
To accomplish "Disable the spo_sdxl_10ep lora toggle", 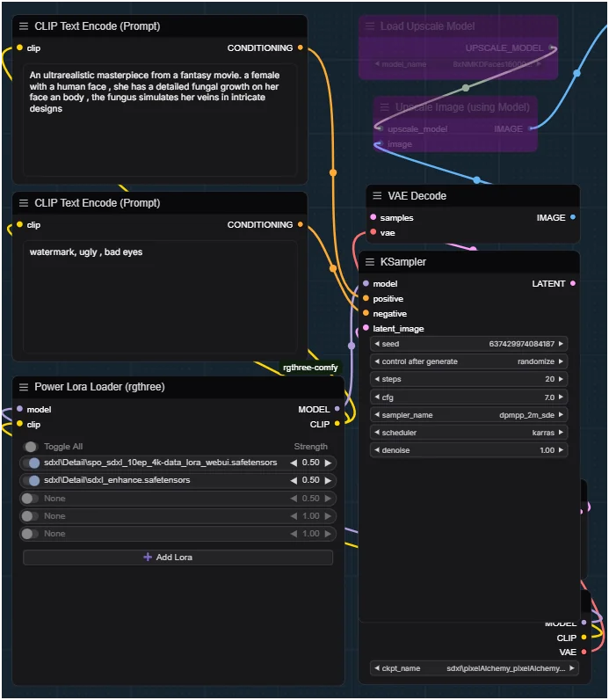I will point(32,463).
